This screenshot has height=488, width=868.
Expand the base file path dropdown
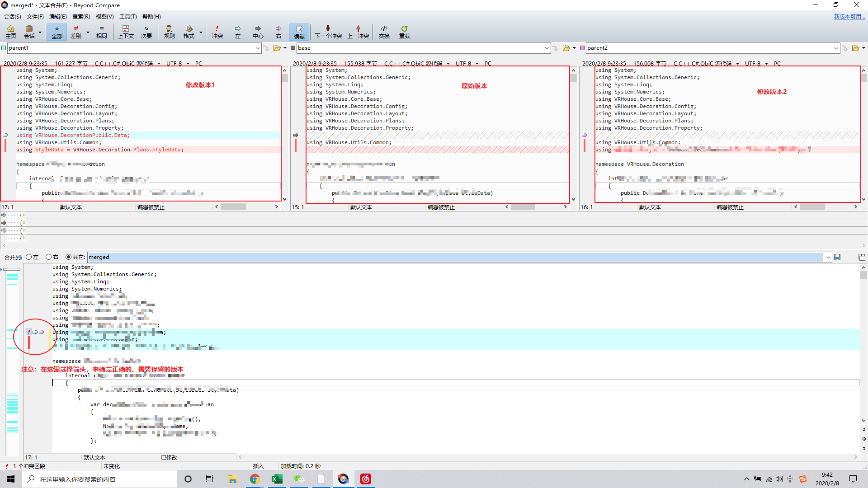click(547, 48)
